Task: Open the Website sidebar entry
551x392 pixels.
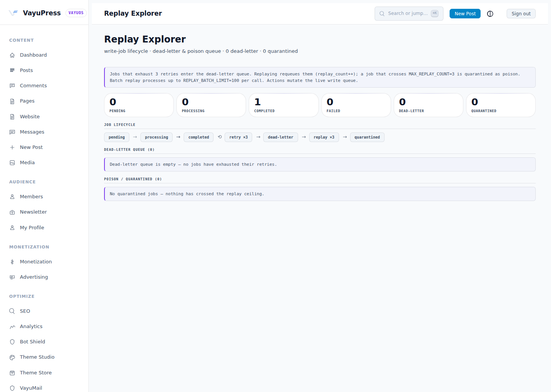Action: click(x=44, y=117)
